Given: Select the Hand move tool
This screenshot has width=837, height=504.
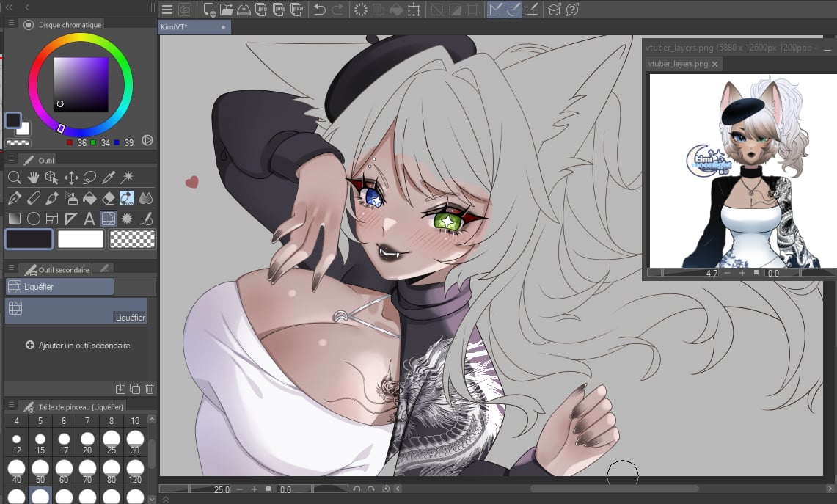Looking at the screenshot, I should 33,178.
